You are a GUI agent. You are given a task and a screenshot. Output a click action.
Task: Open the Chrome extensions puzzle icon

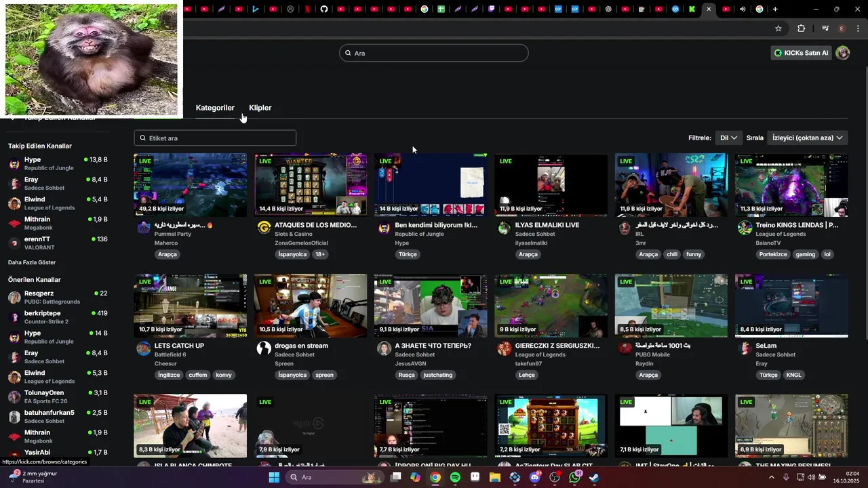[801, 28]
